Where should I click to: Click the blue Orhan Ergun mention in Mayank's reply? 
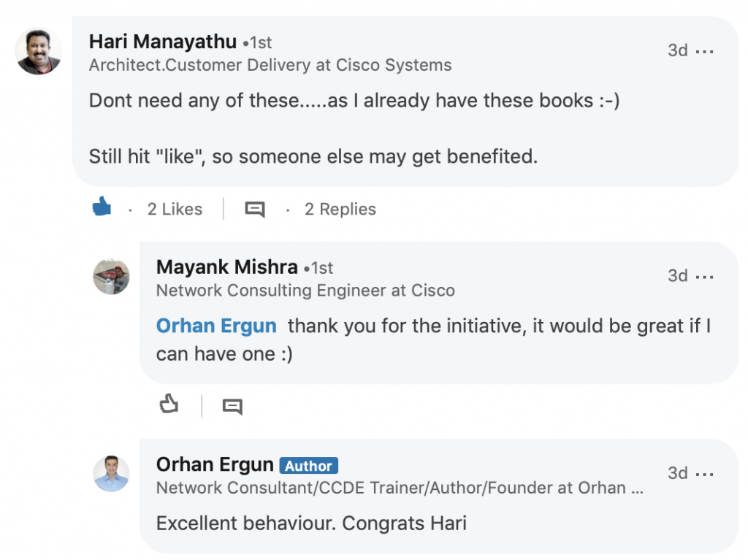216,326
